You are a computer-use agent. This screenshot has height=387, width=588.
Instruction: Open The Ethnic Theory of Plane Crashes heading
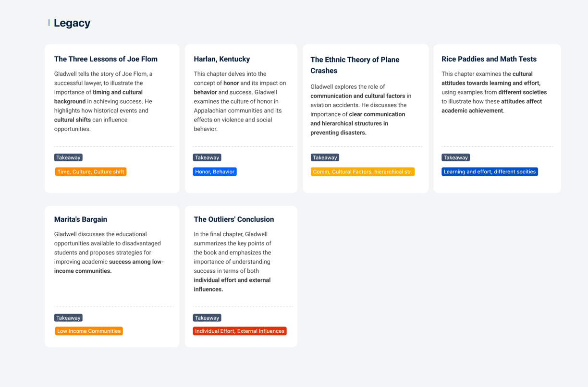tap(355, 65)
